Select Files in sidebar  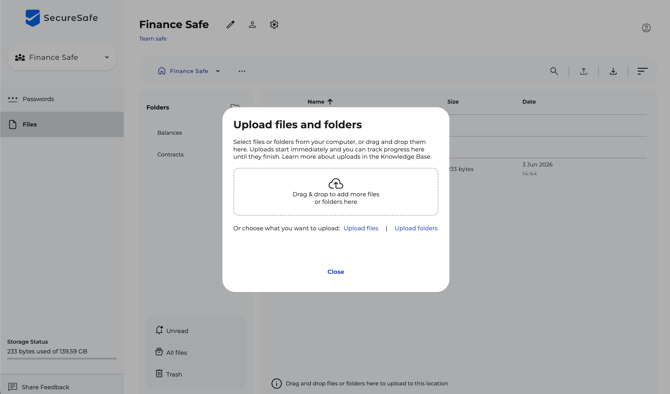[62, 124]
